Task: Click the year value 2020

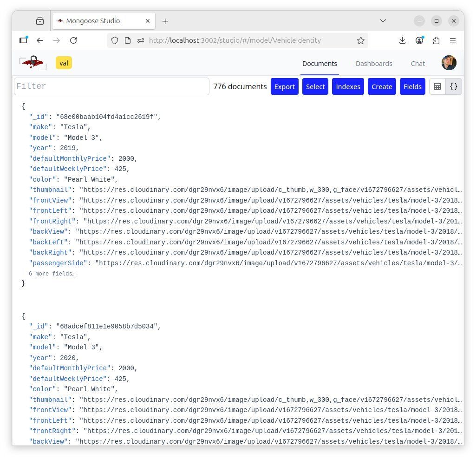Action: click(68, 358)
